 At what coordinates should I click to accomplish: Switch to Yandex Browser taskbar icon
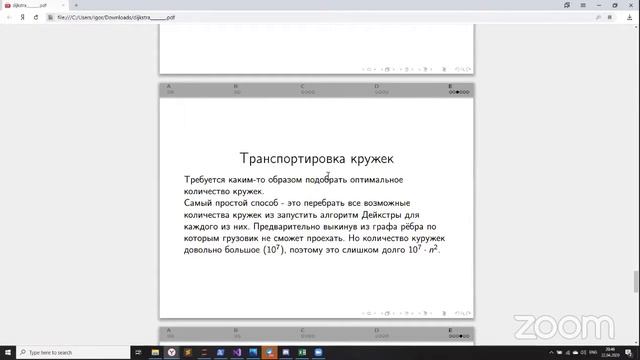[x=171, y=352]
